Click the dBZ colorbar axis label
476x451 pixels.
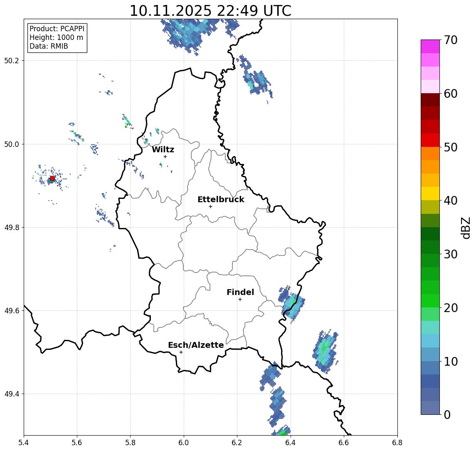(465, 228)
